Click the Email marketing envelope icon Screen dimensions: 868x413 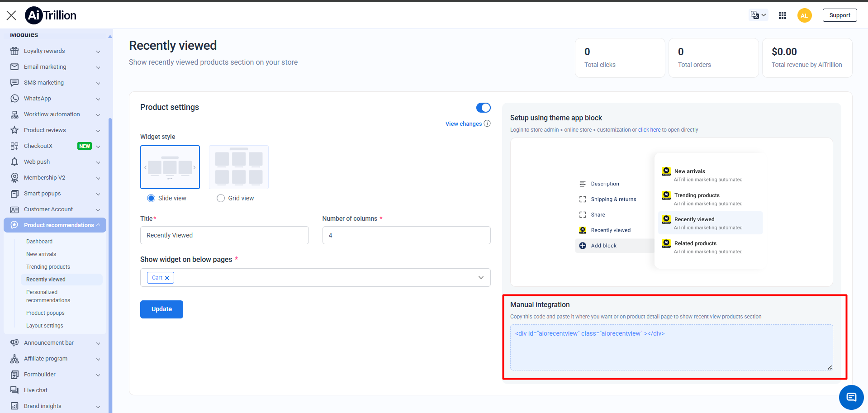tap(14, 67)
